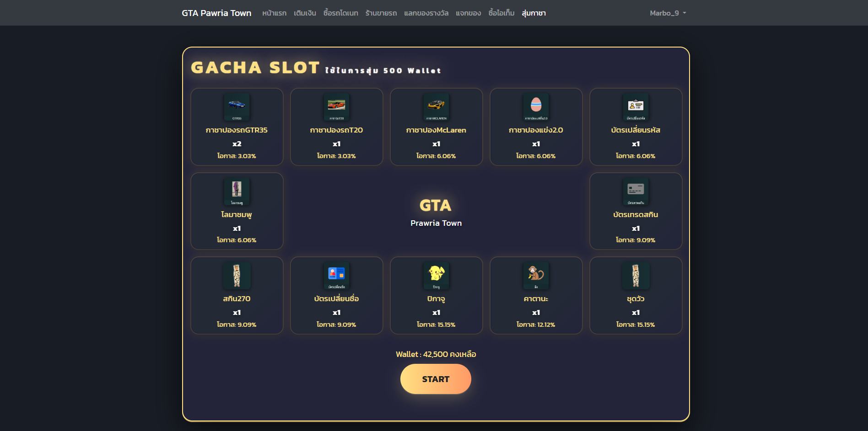The width and height of the screenshot is (868, 431).
Task: Click the blue name-change card icon
Action: tap(336, 276)
